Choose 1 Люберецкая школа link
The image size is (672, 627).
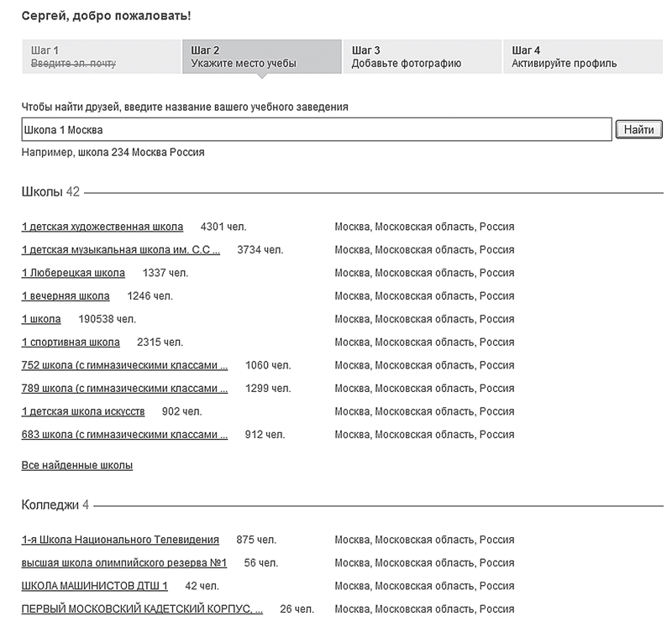74,273
